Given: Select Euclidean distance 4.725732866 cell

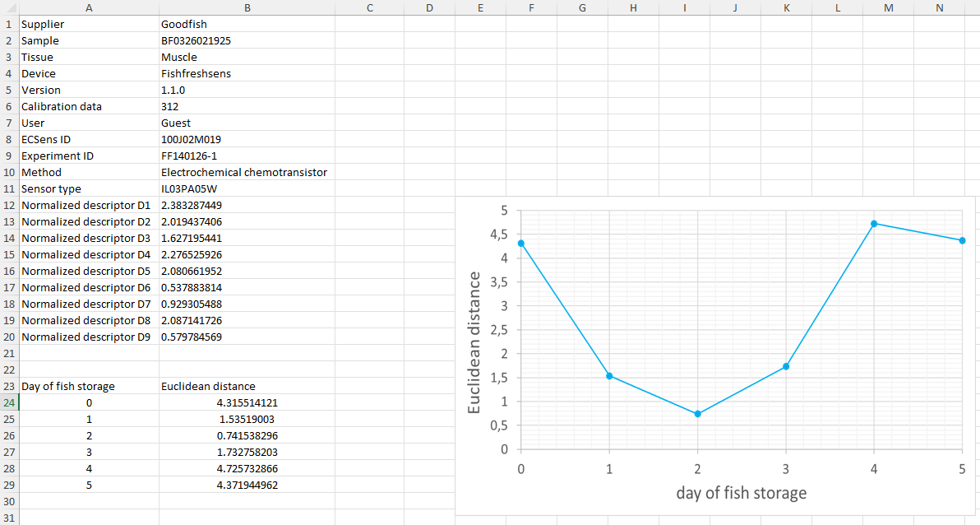Looking at the screenshot, I should 247,469.
